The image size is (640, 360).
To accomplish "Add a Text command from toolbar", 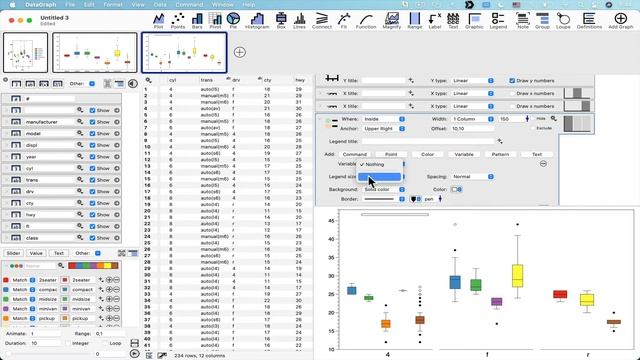I will 453,20.
